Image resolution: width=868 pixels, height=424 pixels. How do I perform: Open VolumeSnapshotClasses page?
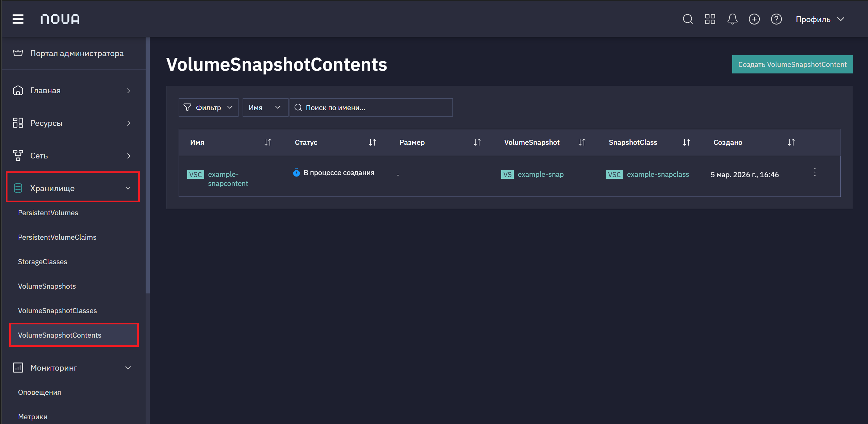coord(58,311)
